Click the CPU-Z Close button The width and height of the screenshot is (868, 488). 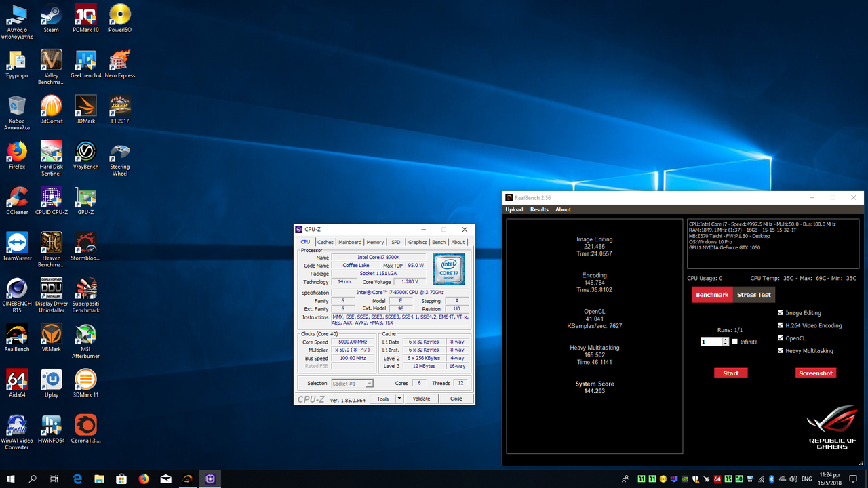pos(456,399)
